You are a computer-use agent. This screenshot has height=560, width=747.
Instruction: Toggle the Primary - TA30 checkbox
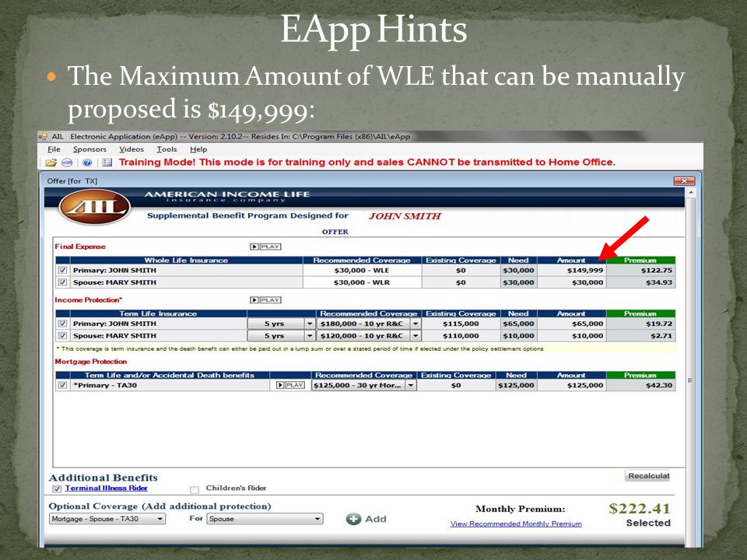pyautogui.click(x=62, y=385)
